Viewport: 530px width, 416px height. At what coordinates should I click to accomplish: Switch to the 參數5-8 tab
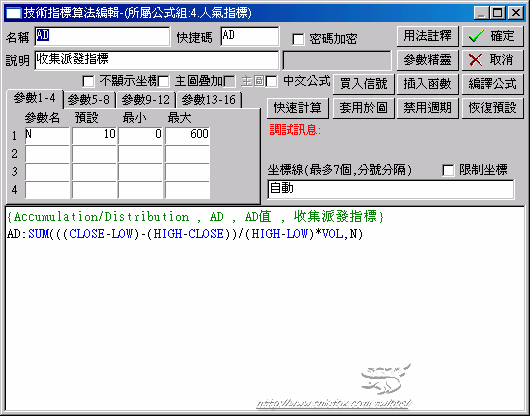pos(89,100)
